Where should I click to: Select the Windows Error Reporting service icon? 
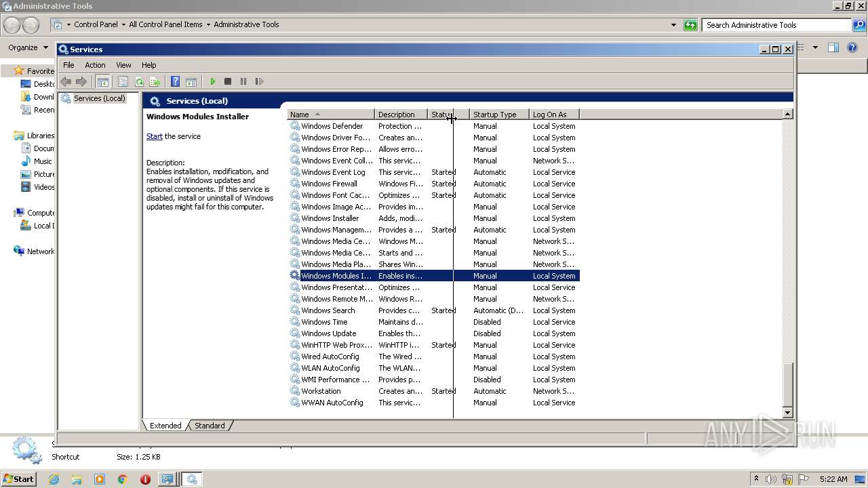tap(294, 149)
